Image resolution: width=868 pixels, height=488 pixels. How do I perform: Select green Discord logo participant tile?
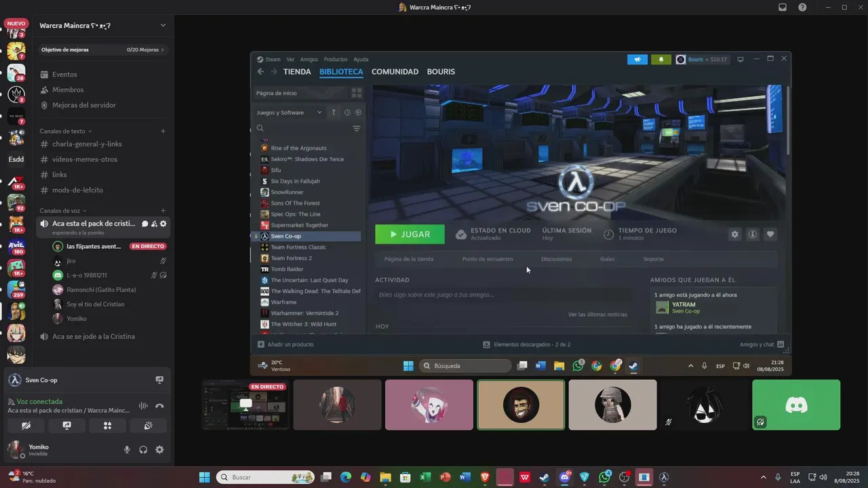[x=796, y=405]
